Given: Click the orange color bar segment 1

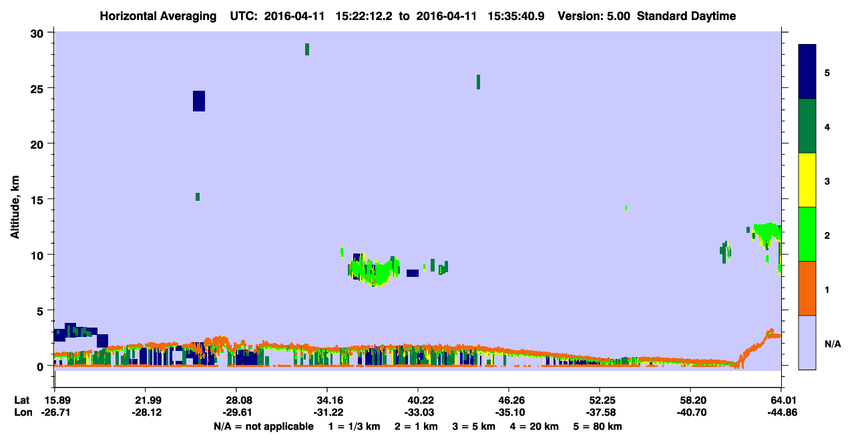Looking at the screenshot, I should coord(807,288).
